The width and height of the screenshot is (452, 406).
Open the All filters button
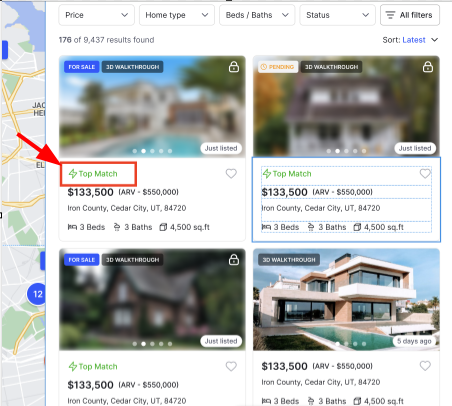pyautogui.click(x=410, y=15)
